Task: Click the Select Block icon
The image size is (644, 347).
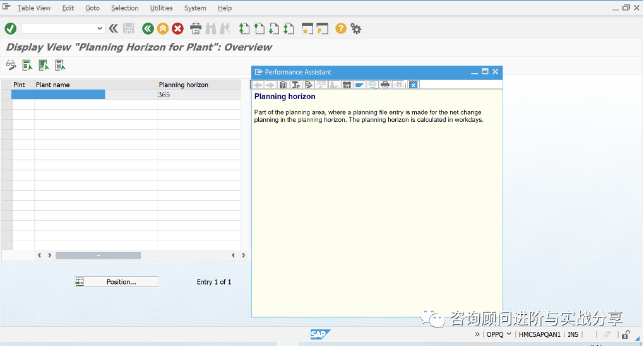Action: (44, 65)
